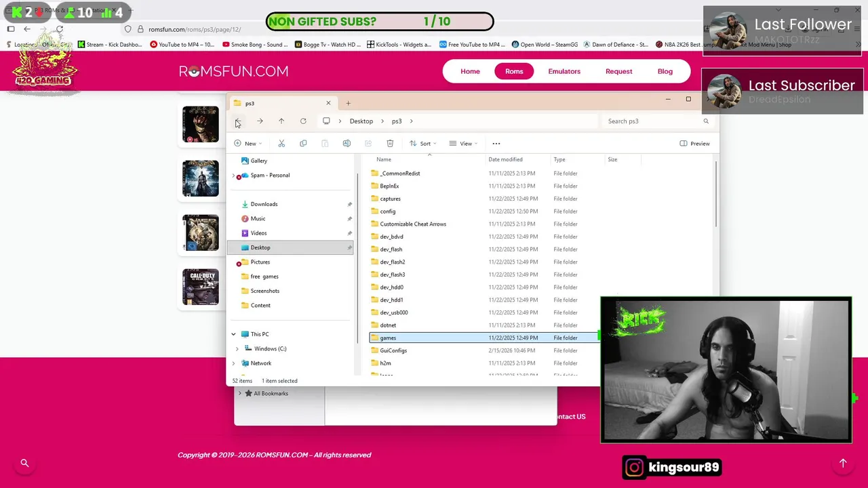Go back in File Explorer navigation
Viewport: 868px width, 488px height.
[238, 121]
